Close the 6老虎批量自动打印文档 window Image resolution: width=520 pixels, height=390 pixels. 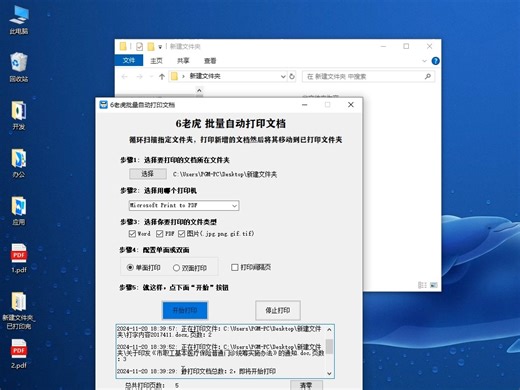click(x=351, y=105)
